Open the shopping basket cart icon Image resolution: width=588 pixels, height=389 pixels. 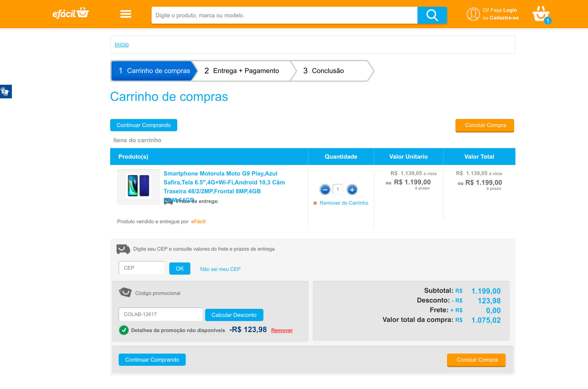tap(541, 14)
